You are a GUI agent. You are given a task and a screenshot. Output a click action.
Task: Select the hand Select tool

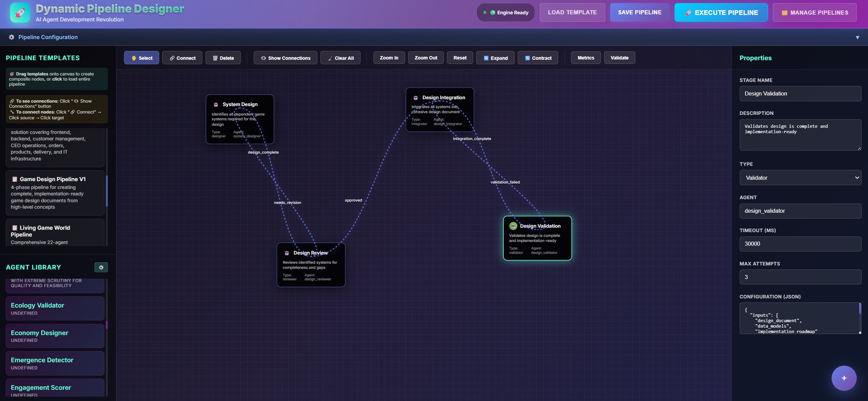141,57
